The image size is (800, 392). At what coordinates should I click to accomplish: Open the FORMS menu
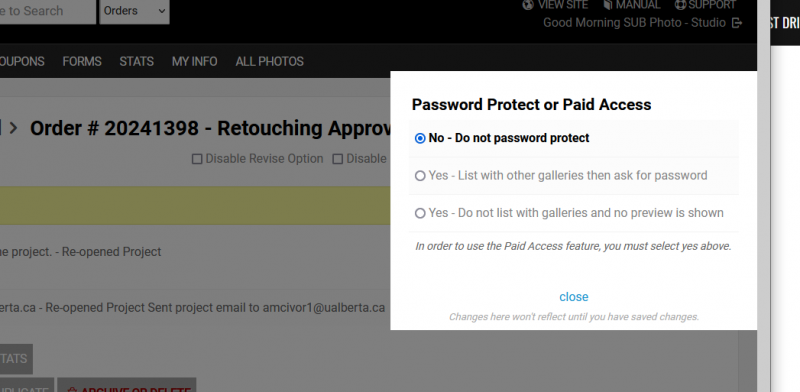[82, 61]
